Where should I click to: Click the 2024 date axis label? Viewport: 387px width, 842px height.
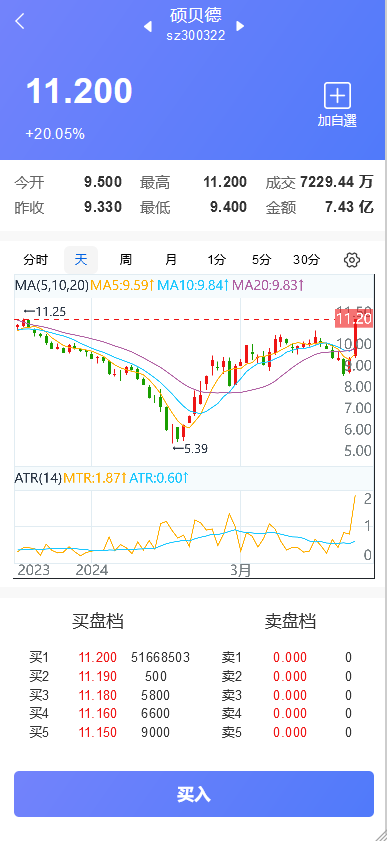(x=91, y=570)
